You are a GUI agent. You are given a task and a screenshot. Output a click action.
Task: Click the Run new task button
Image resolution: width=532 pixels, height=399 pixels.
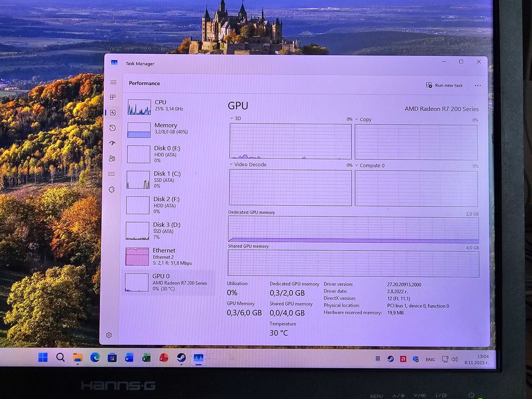pos(444,85)
